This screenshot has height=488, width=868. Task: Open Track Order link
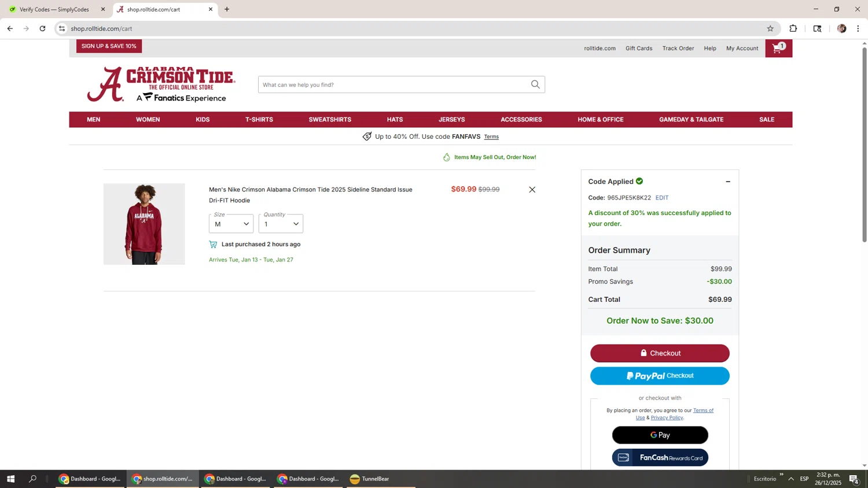pos(678,49)
